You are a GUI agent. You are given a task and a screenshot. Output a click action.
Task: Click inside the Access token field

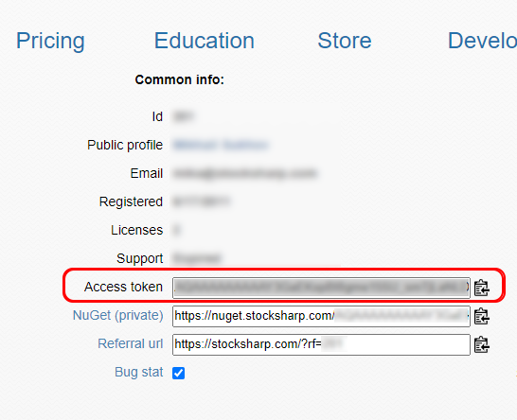321,288
